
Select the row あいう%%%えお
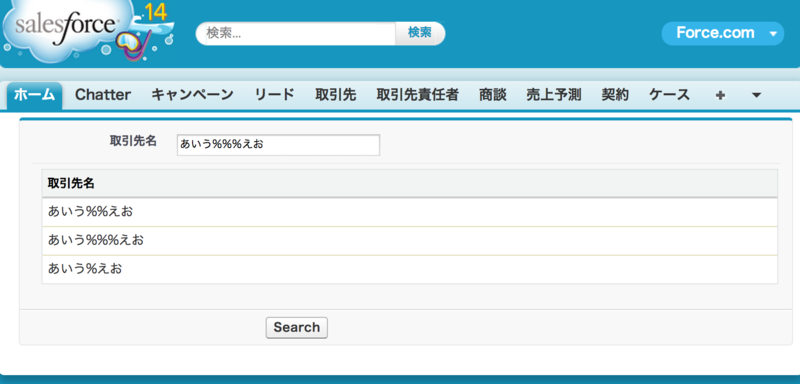tap(410, 240)
